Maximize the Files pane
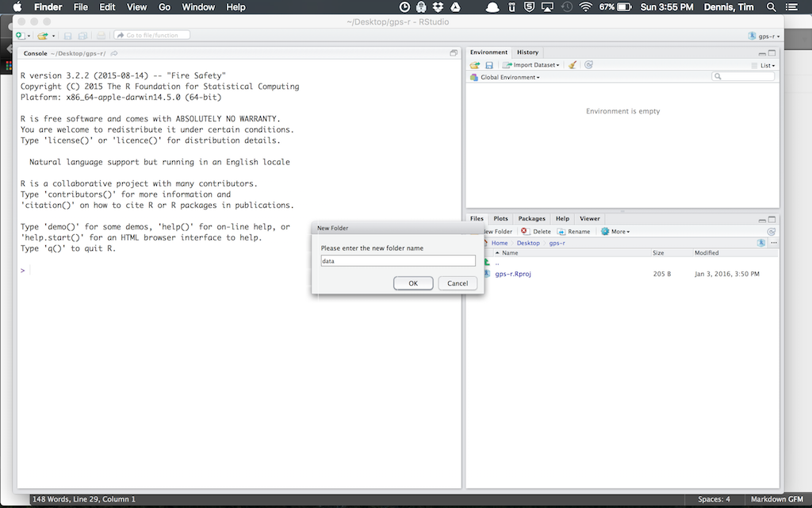Image resolution: width=812 pixels, height=508 pixels. click(x=772, y=219)
